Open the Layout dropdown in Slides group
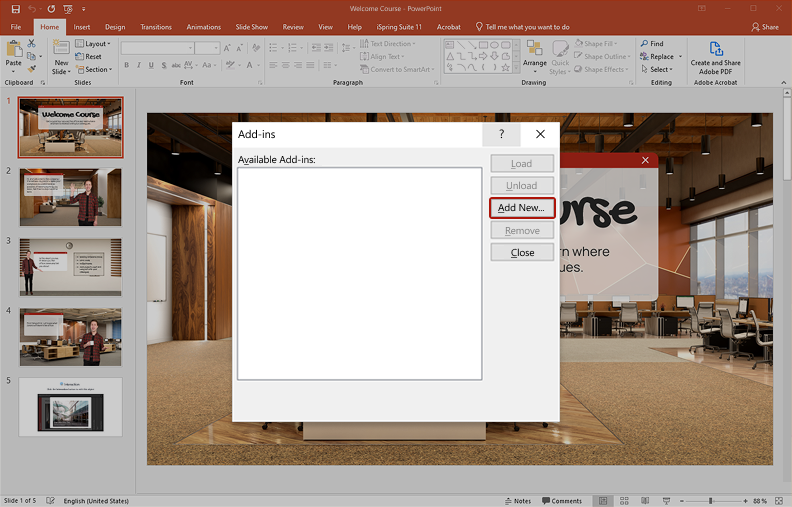This screenshot has width=792, height=507. pos(97,44)
